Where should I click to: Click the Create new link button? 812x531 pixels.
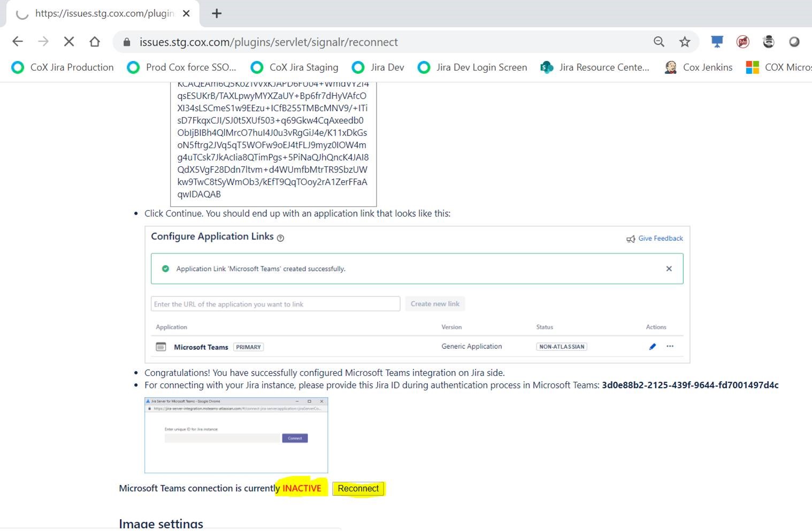pyautogui.click(x=435, y=304)
